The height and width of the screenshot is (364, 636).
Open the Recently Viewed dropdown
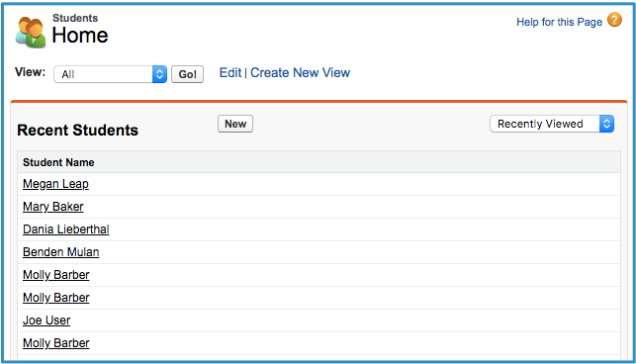click(552, 124)
